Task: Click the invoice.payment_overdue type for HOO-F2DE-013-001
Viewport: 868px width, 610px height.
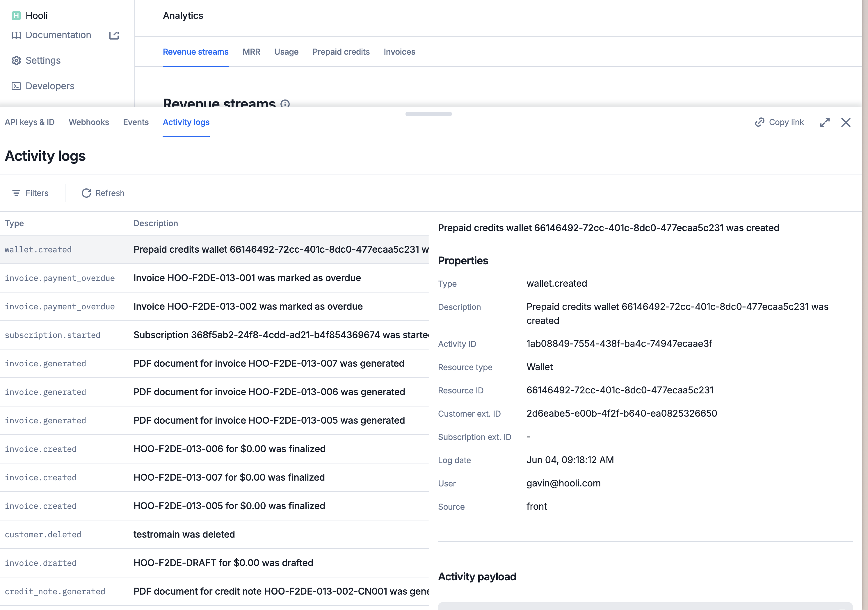Action: click(x=60, y=278)
